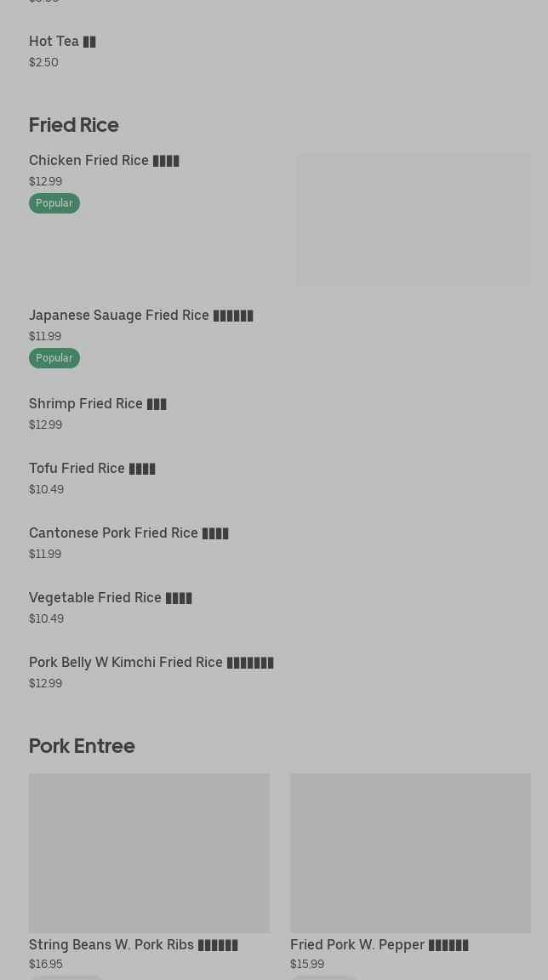Open Japanese Sauage Fried Rice item

(141, 315)
